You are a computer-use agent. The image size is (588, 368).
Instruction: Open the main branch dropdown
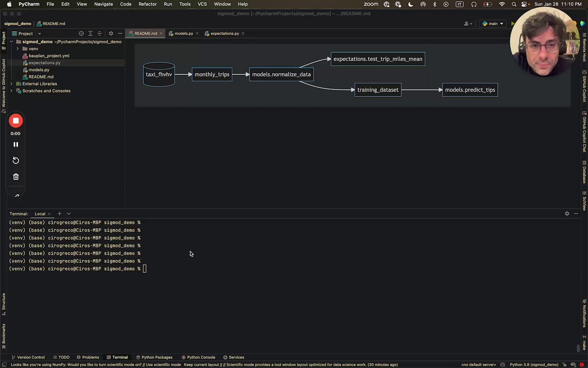[x=493, y=23]
